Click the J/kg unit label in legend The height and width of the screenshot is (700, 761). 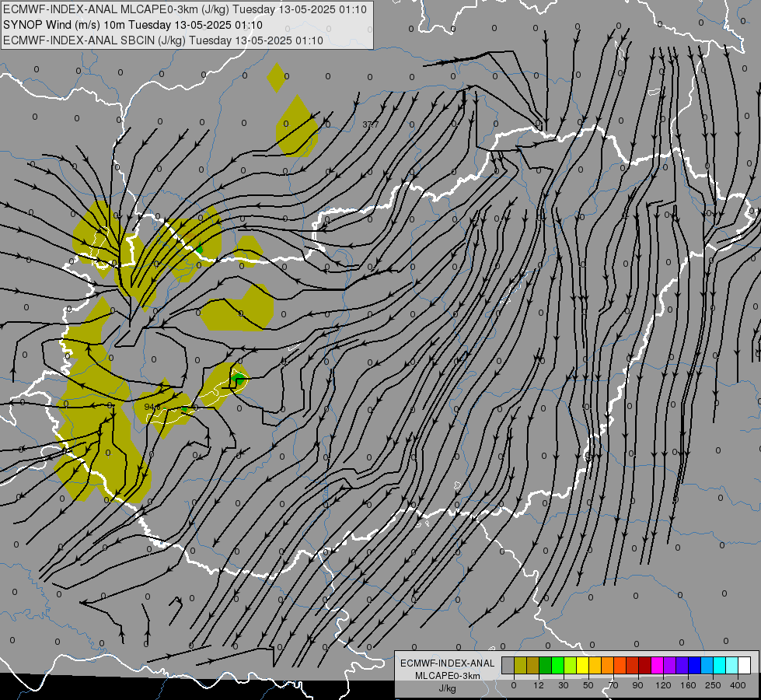[447, 688]
